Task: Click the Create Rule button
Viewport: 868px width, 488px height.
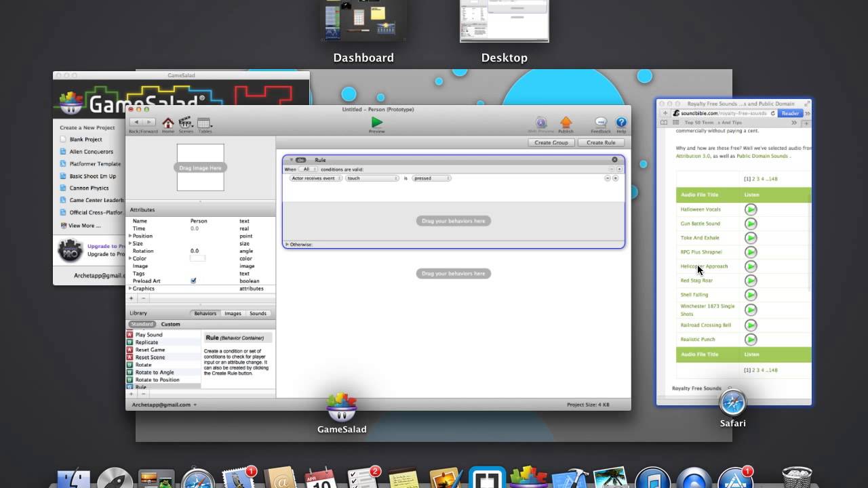Action: click(x=601, y=142)
